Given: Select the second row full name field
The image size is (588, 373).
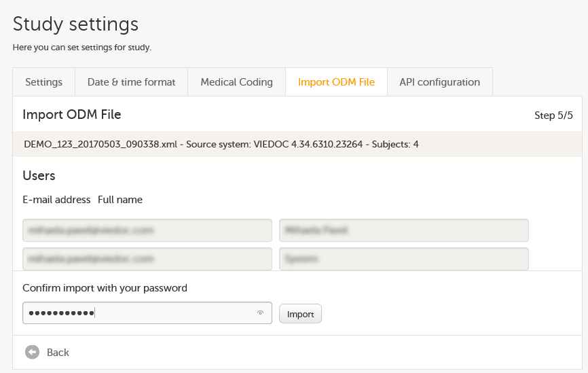Looking at the screenshot, I should click(404, 259).
